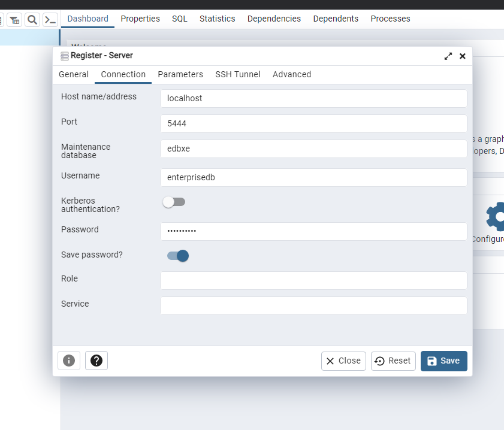504x430 pixels.
Task: Maximize the Register - Server dialog
Action: (x=448, y=56)
